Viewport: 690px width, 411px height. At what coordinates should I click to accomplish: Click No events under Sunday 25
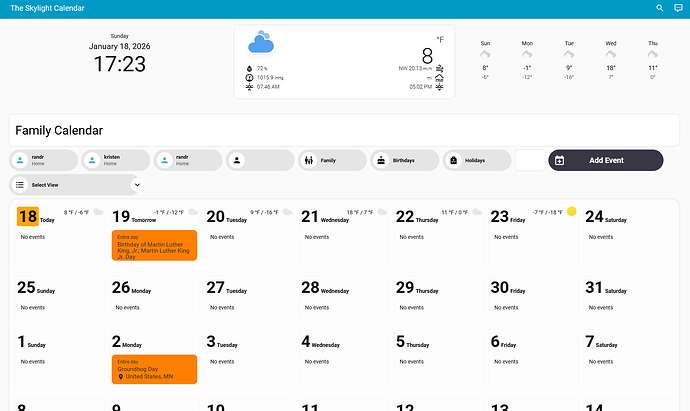click(33, 308)
